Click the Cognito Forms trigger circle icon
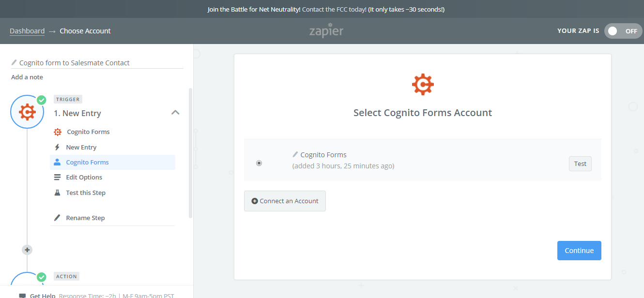 [27, 112]
